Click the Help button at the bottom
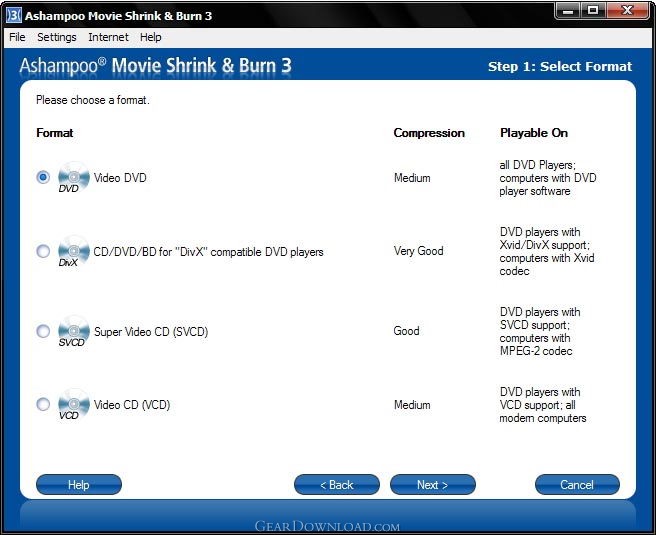Viewport: 656px width, 535px height. click(x=79, y=485)
